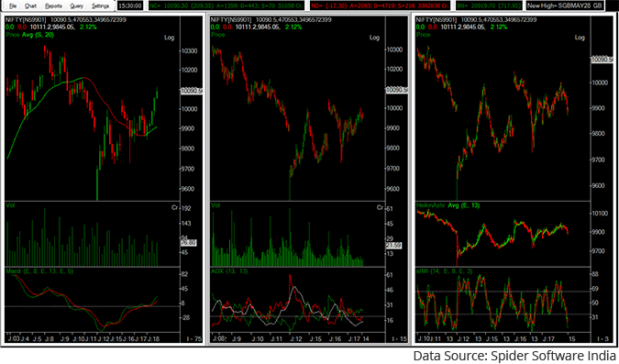Select the Macd (E, 8, E, 13, E, 5) label
The width and height of the screenshot is (619, 364).
[39, 271]
